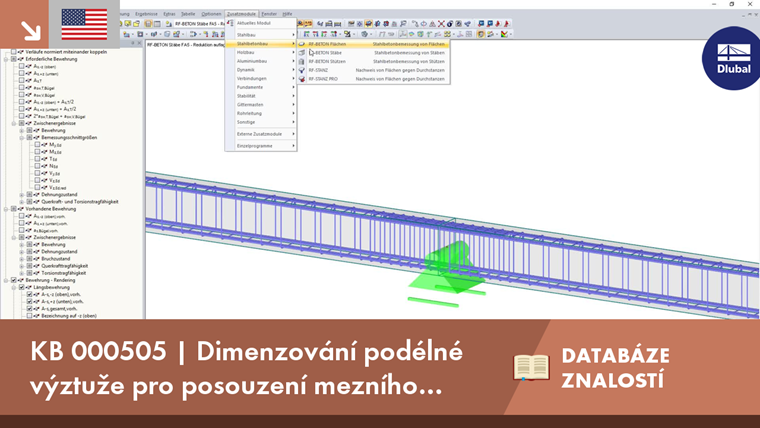Uncheck A-s,-z (oben),vorh. checkbox
Screen dimensions: 760x428
click(x=30, y=294)
